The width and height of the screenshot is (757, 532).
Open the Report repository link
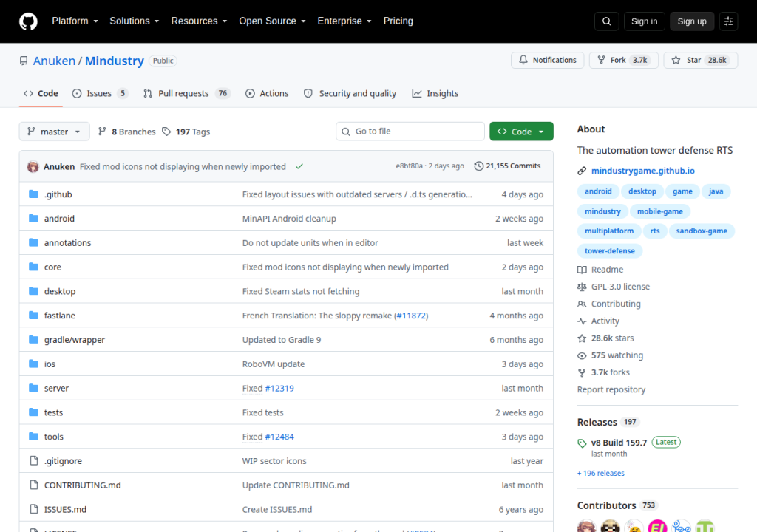coord(611,389)
